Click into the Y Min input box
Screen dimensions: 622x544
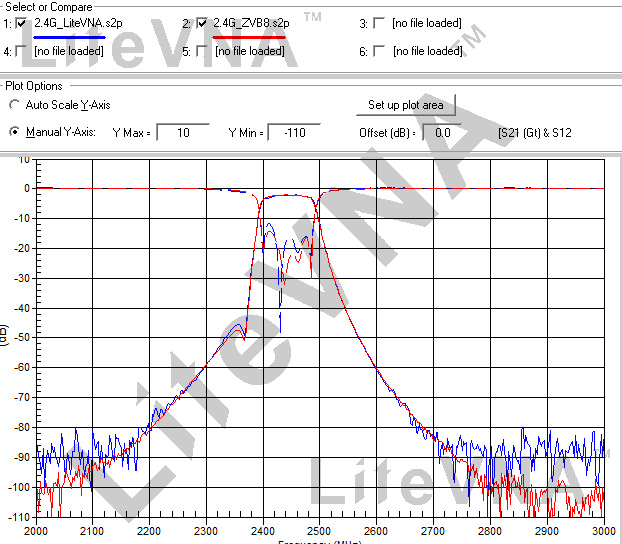pyautogui.click(x=294, y=132)
